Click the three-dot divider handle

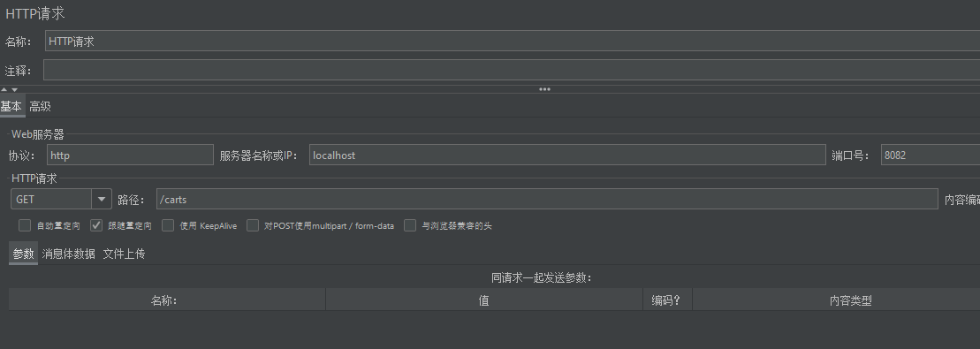544,89
